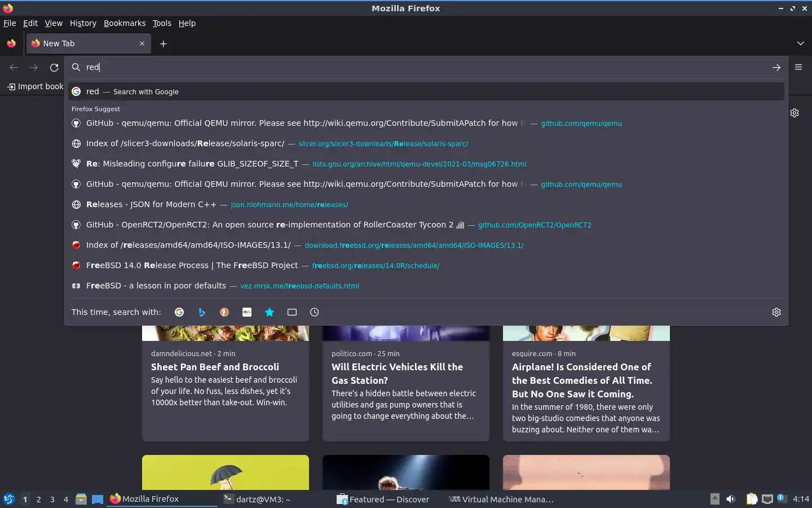Open search settings gear in suggestions panel
812x508 pixels.
[776, 312]
